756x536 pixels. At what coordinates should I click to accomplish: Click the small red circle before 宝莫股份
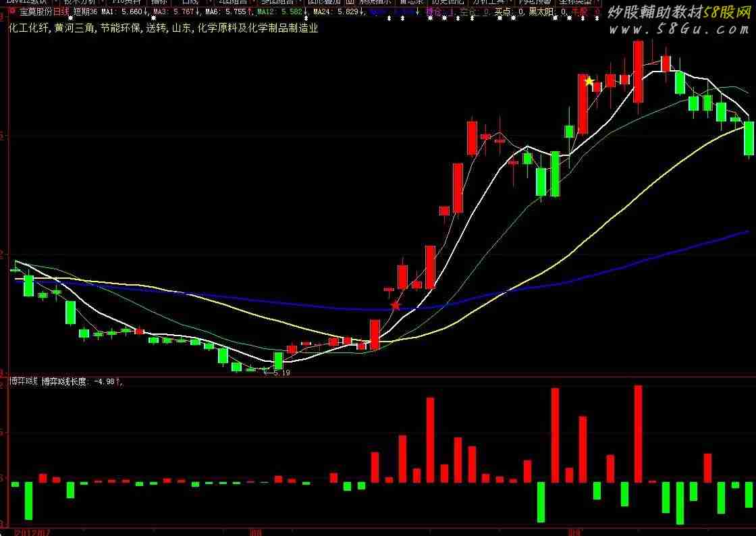click(x=13, y=10)
